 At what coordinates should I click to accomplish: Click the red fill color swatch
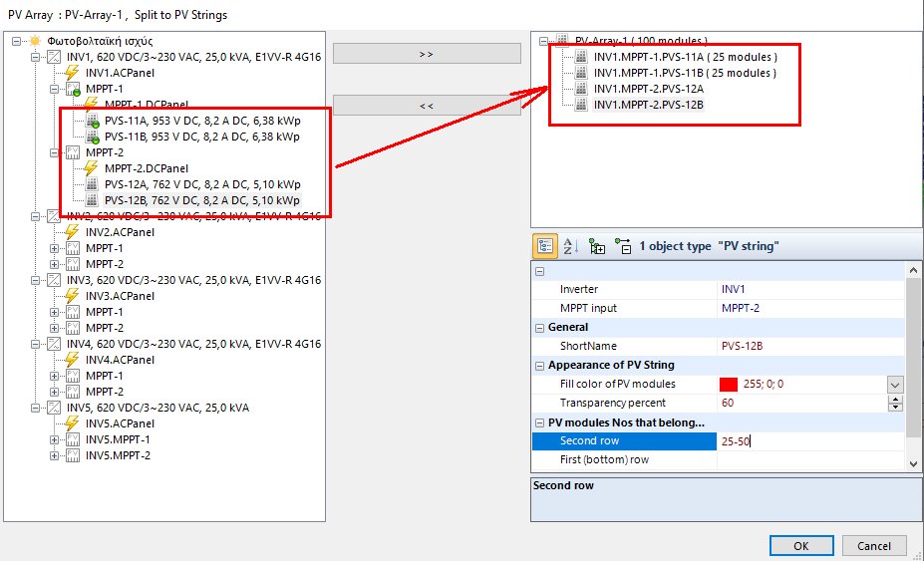pos(728,385)
